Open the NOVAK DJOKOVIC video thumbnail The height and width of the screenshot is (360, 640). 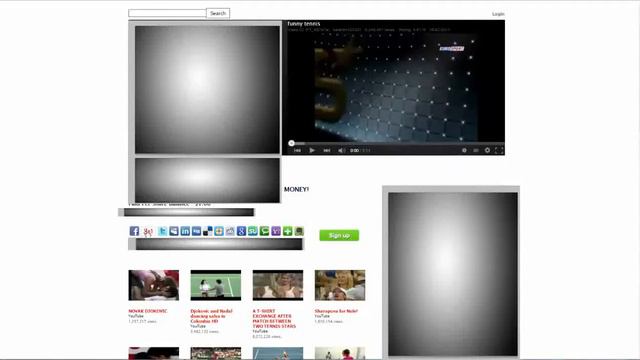pos(153,285)
